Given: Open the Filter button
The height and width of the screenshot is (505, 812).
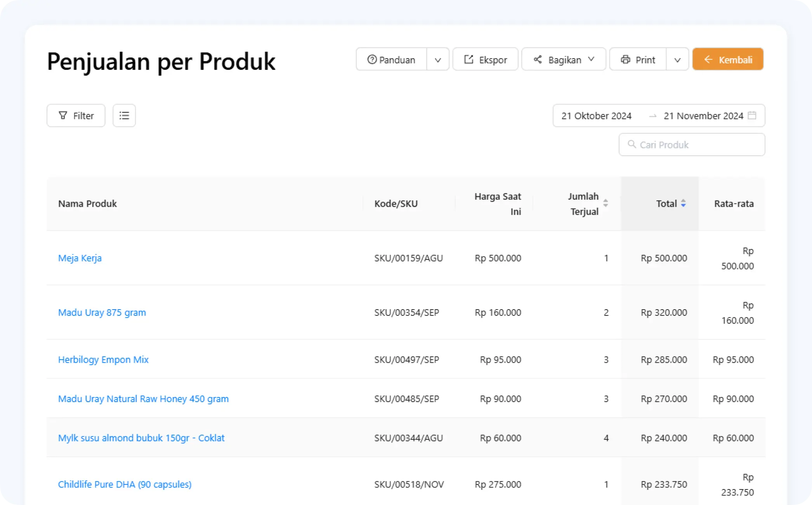Looking at the screenshot, I should pos(76,115).
